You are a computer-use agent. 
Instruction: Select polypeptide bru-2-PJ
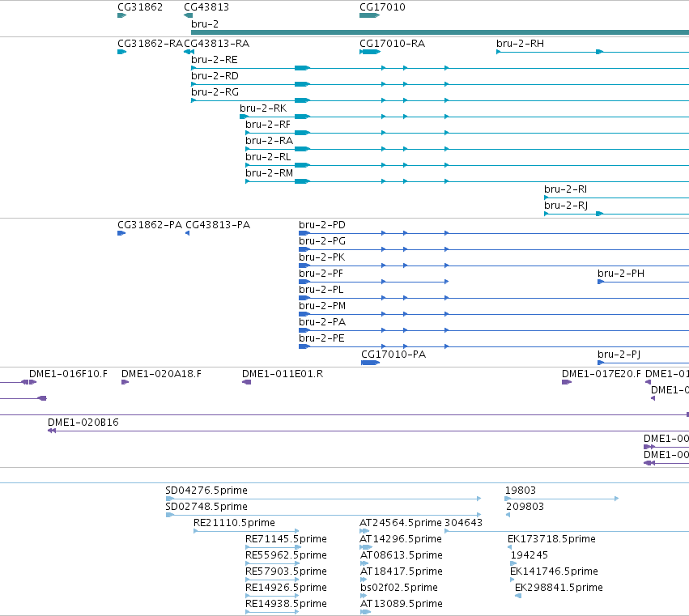(x=619, y=355)
